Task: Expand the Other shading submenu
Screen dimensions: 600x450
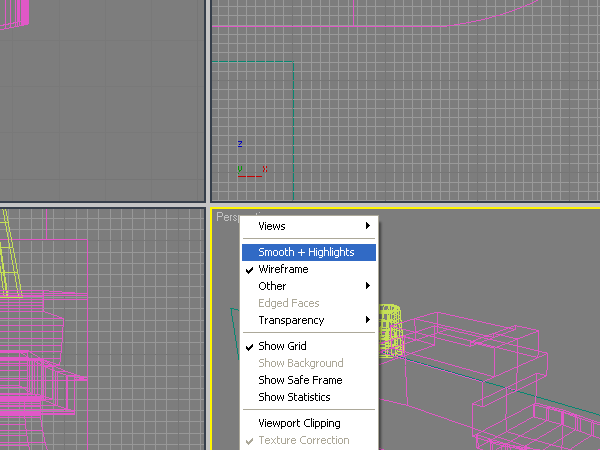Action: [309, 286]
